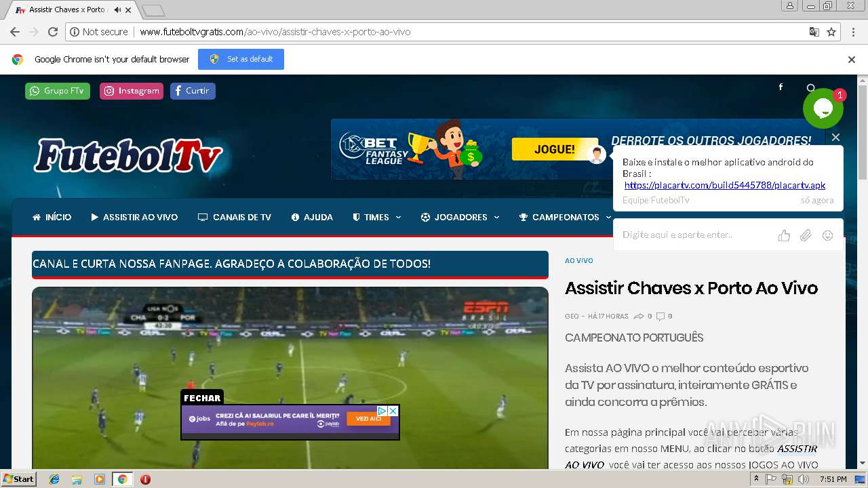Click the red Opera-style icon in taskbar
Image resolution: width=868 pixels, height=488 pixels.
tap(145, 479)
